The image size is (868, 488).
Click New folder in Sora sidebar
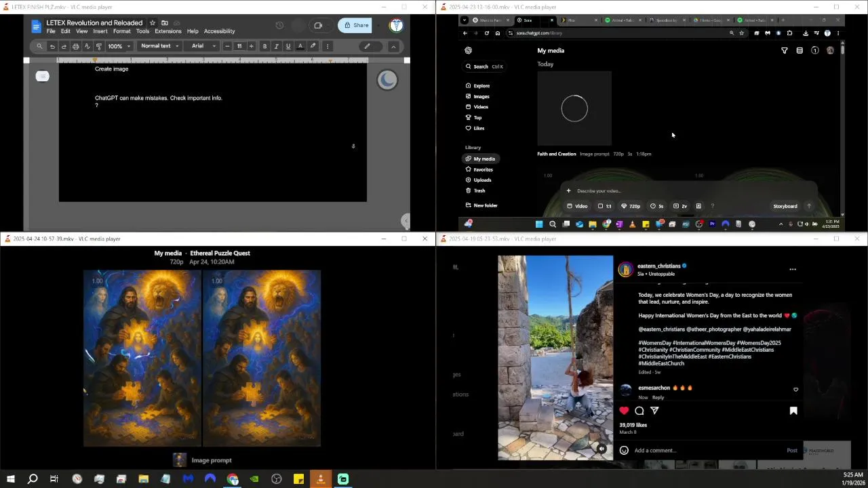coord(481,205)
